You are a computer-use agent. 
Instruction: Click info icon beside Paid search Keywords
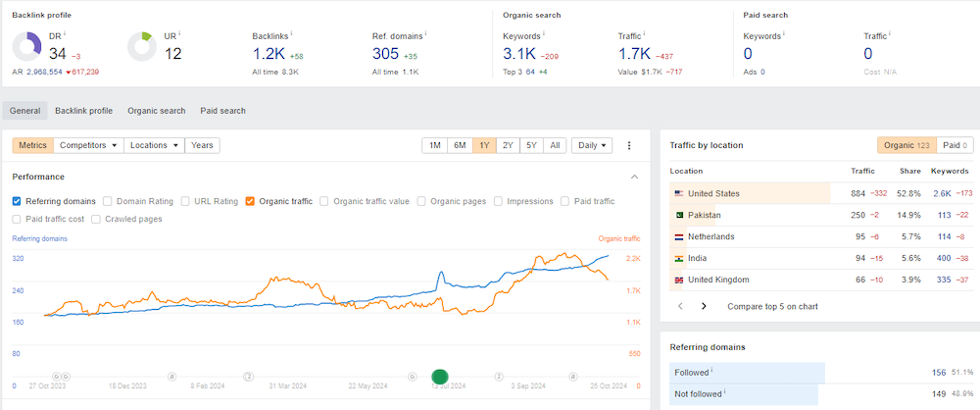click(x=784, y=33)
